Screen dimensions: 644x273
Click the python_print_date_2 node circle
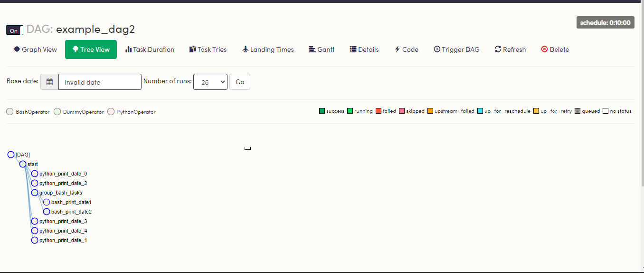pyautogui.click(x=35, y=183)
